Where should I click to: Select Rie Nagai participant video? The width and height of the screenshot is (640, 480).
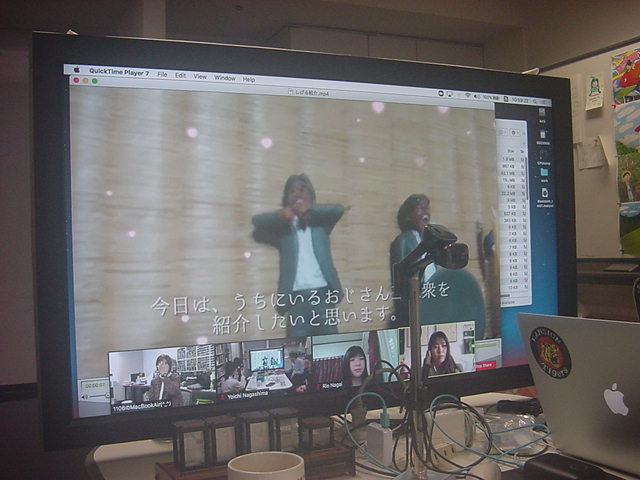pos(355,360)
